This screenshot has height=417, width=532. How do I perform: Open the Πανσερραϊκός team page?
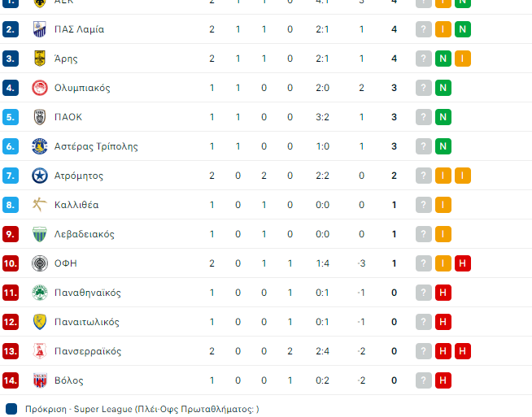pyautogui.click(x=88, y=351)
